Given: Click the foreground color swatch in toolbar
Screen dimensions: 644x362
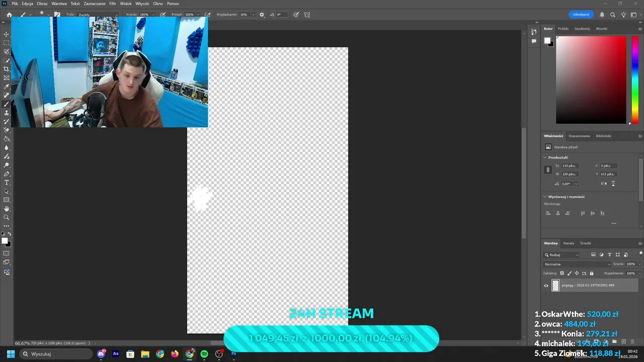Looking at the screenshot, I should (5, 241).
